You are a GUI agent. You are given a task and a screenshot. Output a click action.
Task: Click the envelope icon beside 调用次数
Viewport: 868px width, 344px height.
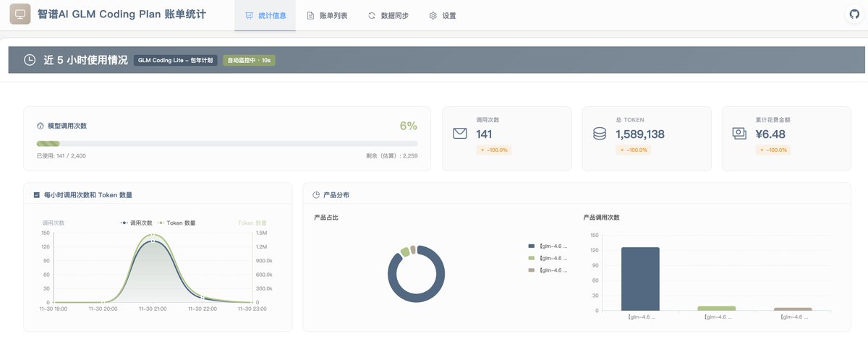point(460,134)
